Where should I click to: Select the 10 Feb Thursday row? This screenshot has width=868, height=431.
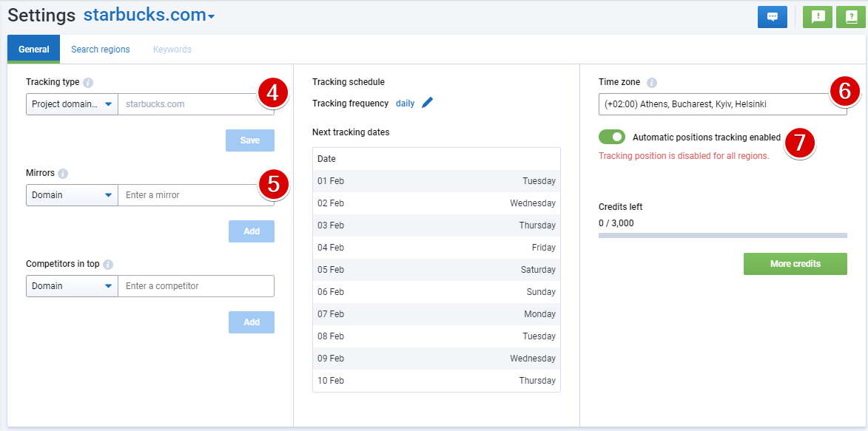[x=436, y=380]
